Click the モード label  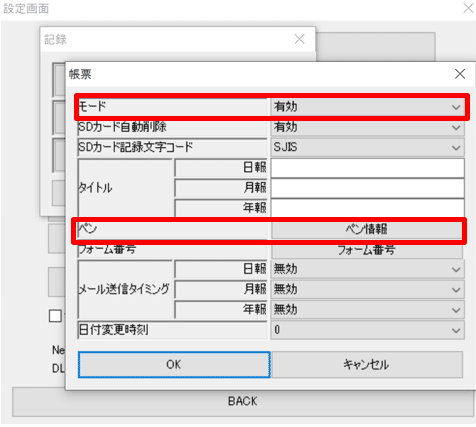coord(92,107)
